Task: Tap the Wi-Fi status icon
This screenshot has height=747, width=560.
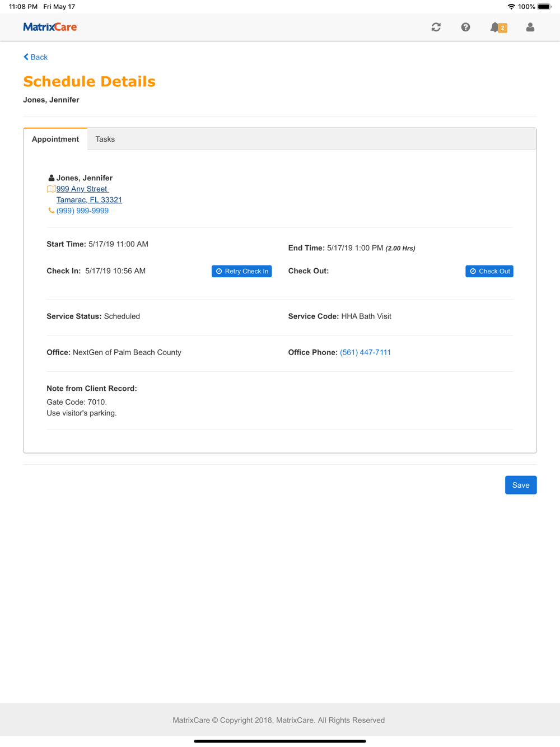Action: (511, 7)
